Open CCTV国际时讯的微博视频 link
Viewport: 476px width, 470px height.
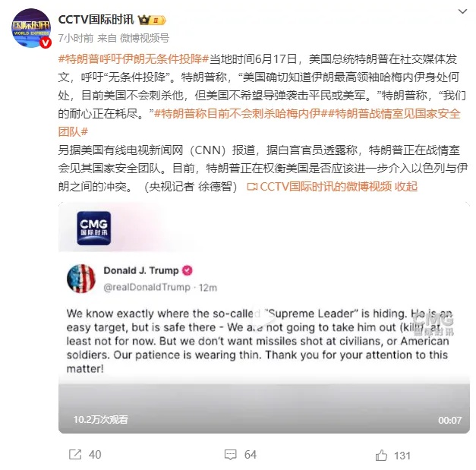320,187
